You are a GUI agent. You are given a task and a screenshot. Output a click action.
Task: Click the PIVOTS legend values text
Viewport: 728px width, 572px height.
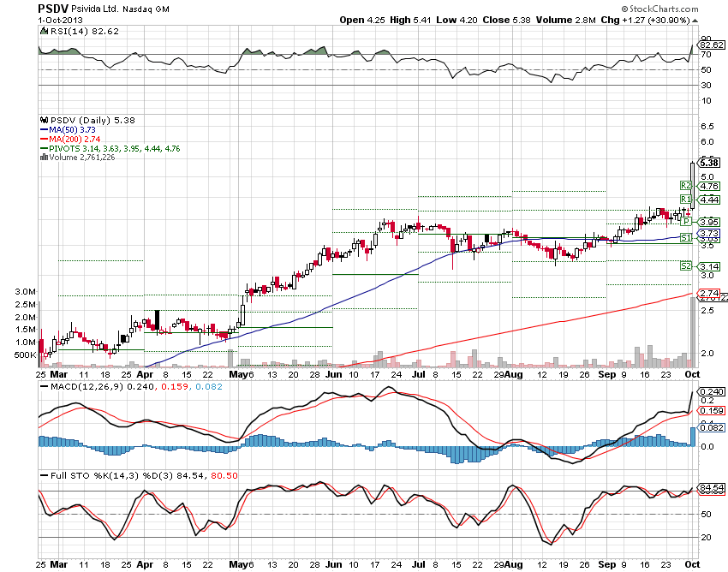115,149
